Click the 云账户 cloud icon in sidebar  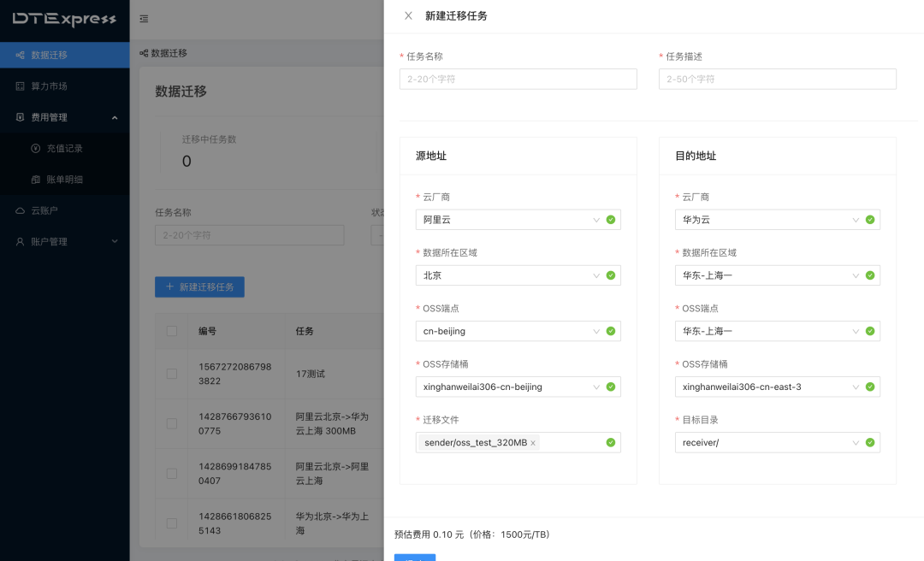tap(21, 210)
